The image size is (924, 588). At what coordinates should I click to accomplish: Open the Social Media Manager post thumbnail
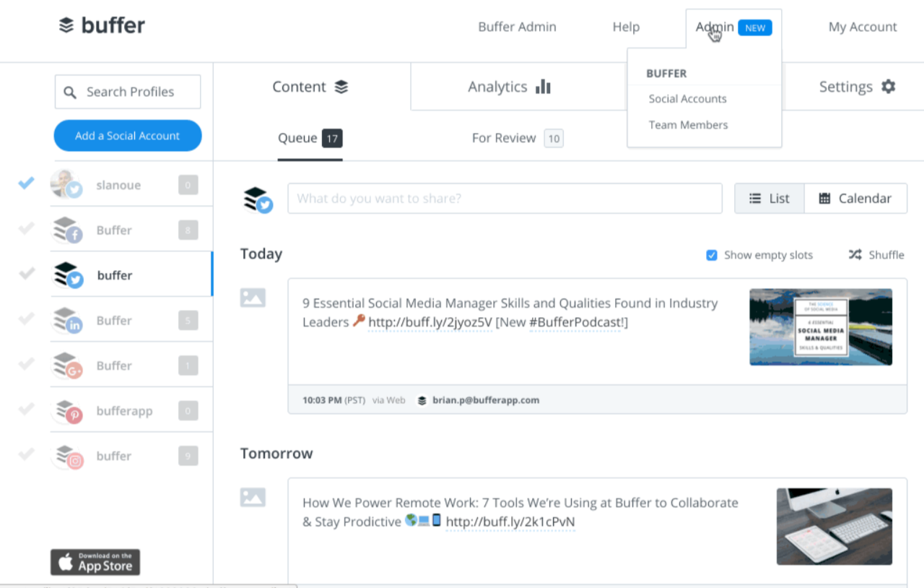(821, 327)
